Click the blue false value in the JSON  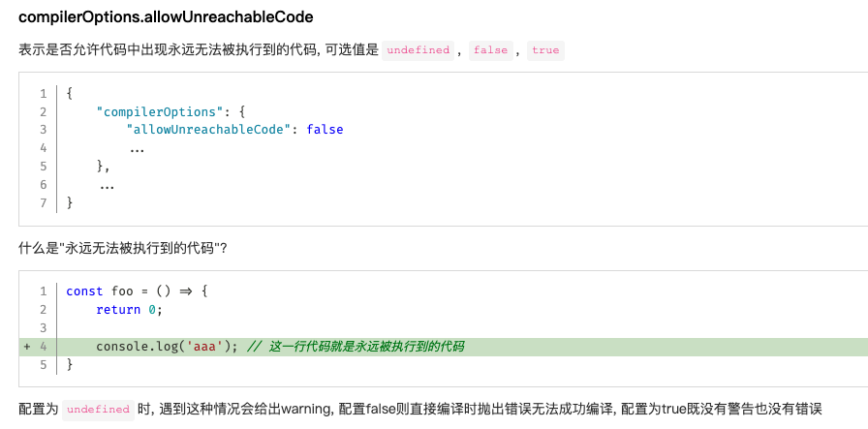pos(325,130)
